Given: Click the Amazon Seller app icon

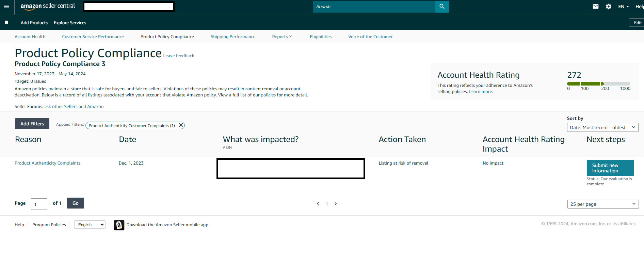Looking at the screenshot, I should 119,225.
